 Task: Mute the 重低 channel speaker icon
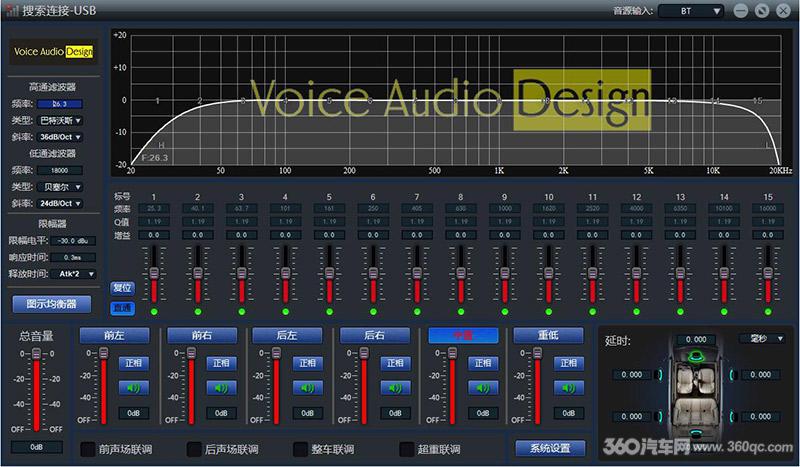pyautogui.click(x=569, y=388)
